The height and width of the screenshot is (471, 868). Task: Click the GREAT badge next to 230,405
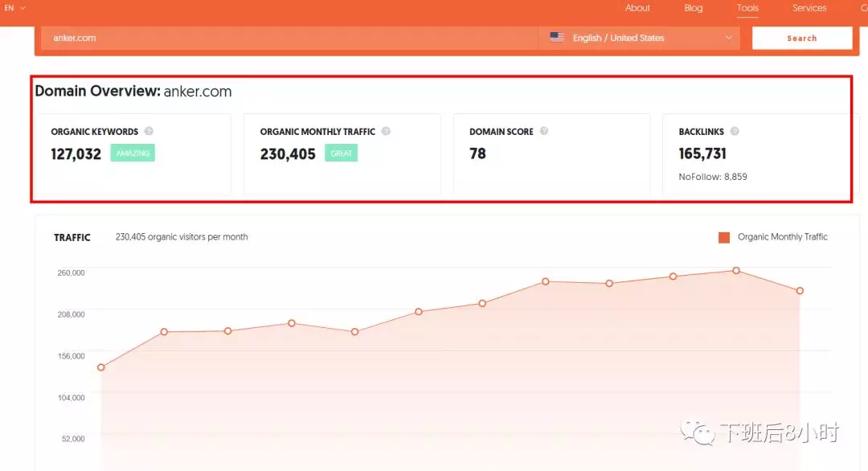pos(341,152)
